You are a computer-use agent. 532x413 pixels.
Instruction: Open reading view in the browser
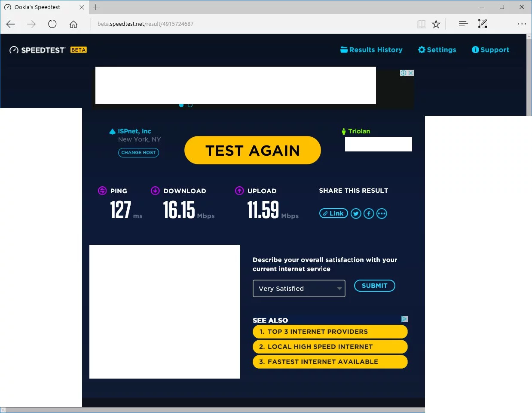pyautogui.click(x=422, y=24)
